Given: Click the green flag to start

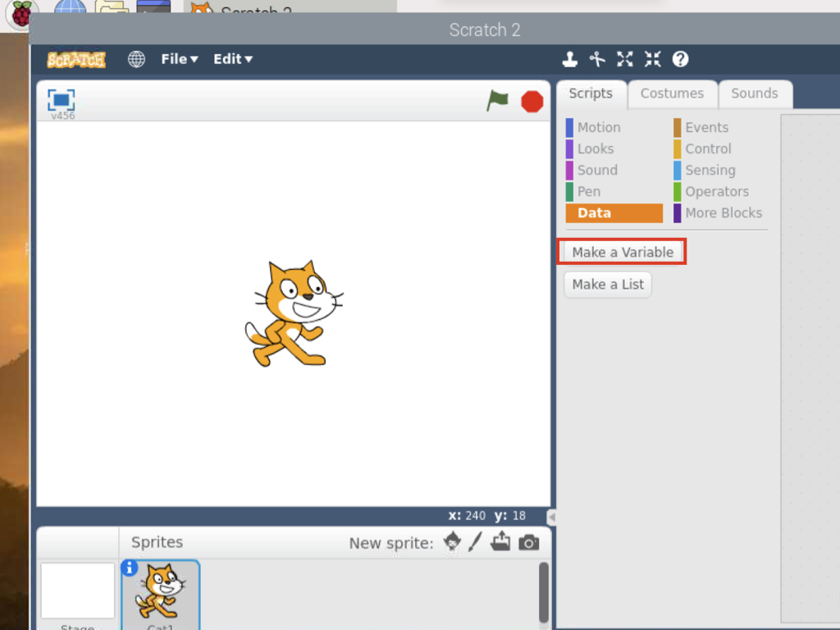Looking at the screenshot, I should coord(497,100).
